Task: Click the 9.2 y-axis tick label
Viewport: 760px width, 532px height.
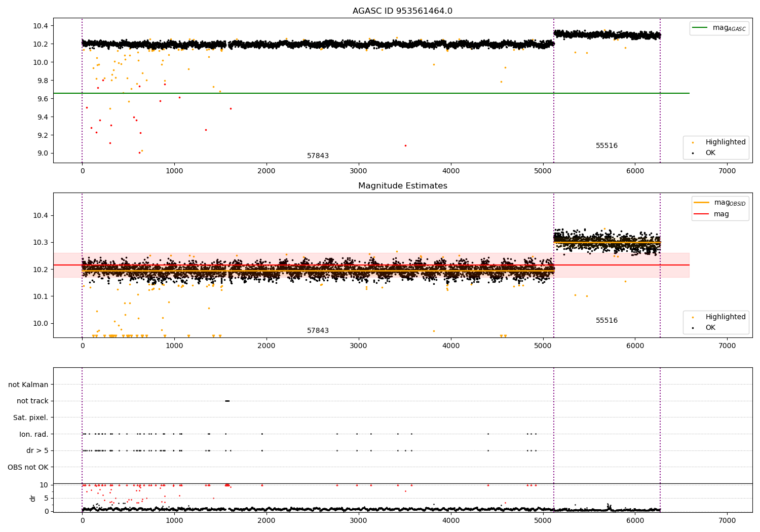Action: [x=42, y=135]
